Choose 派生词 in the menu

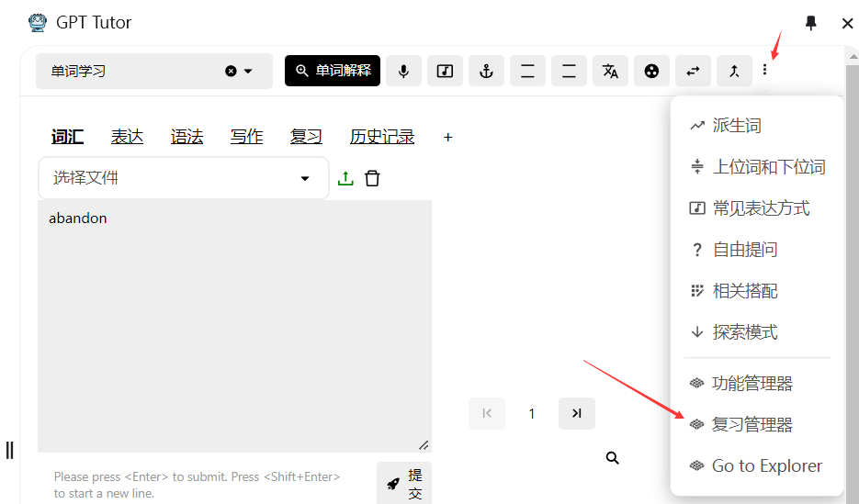[x=737, y=126]
